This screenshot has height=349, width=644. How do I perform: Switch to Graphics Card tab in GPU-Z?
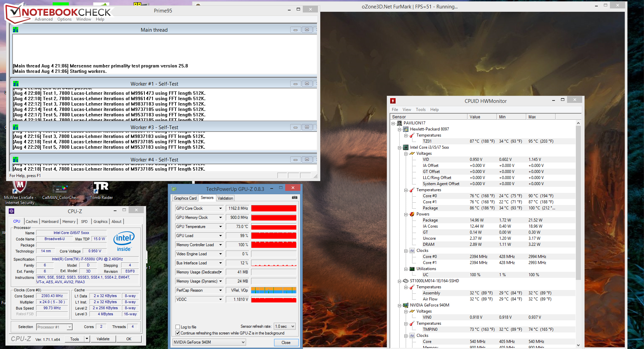185,198
